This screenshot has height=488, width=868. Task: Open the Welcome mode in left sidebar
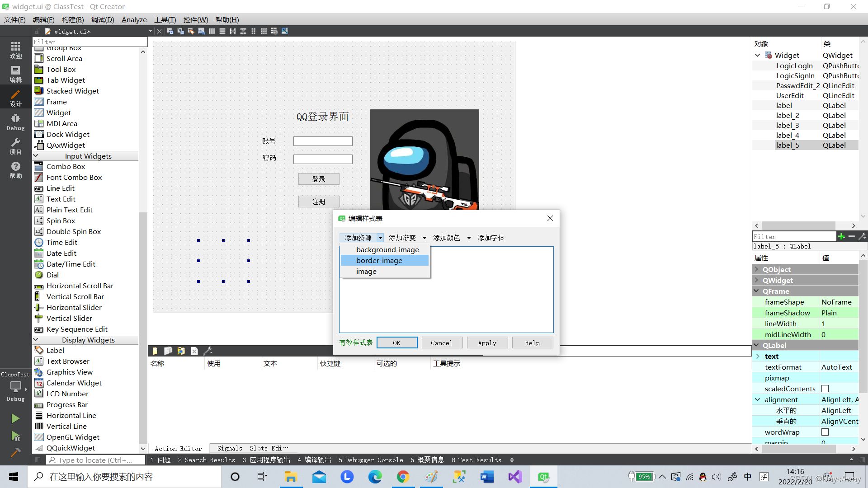pos(15,50)
